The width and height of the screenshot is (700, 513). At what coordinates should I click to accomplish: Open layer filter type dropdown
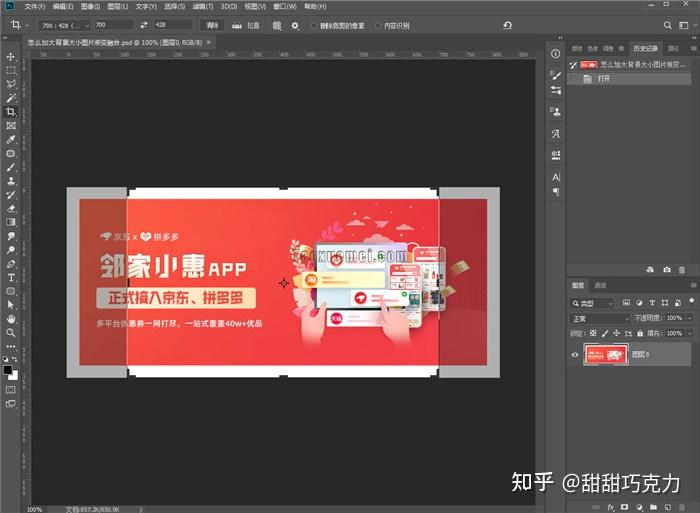(593, 303)
